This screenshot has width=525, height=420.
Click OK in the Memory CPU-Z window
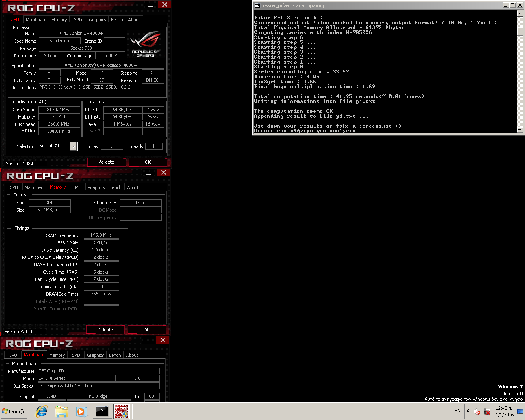pos(146,330)
